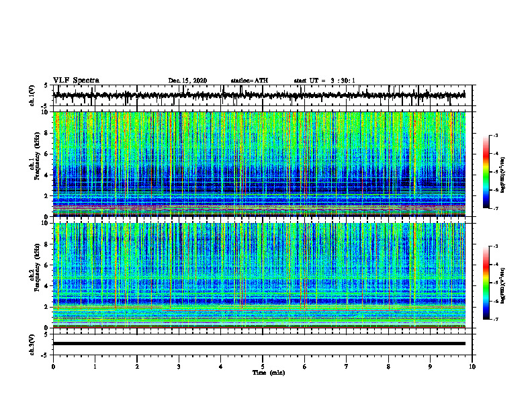Click the "4" kHz tick on ch.2 spectrogram

tap(47, 286)
